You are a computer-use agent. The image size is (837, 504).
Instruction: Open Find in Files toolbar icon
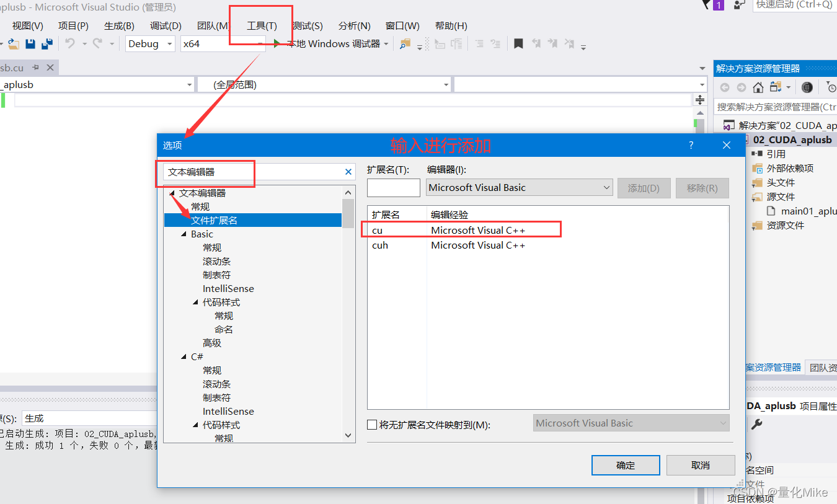(x=405, y=44)
